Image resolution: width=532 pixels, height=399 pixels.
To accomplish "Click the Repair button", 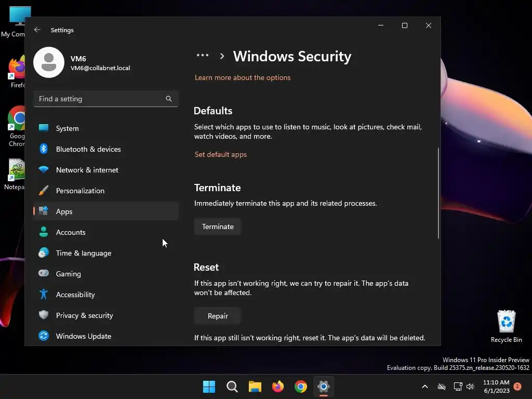I will point(218,316).
